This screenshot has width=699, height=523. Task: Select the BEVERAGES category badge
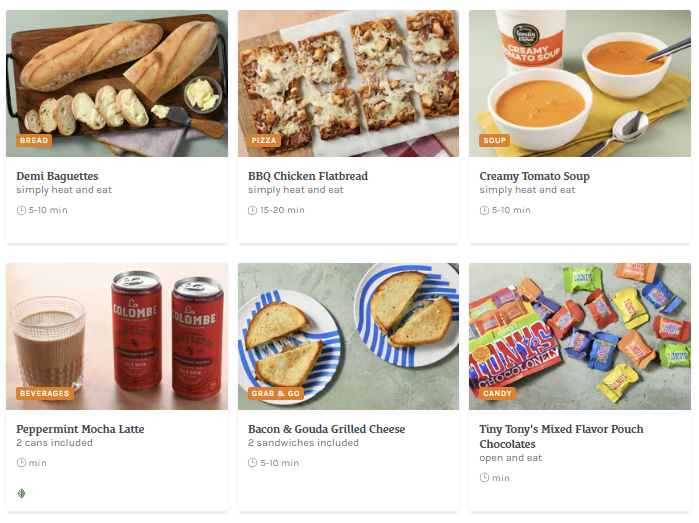click(45, 394)
